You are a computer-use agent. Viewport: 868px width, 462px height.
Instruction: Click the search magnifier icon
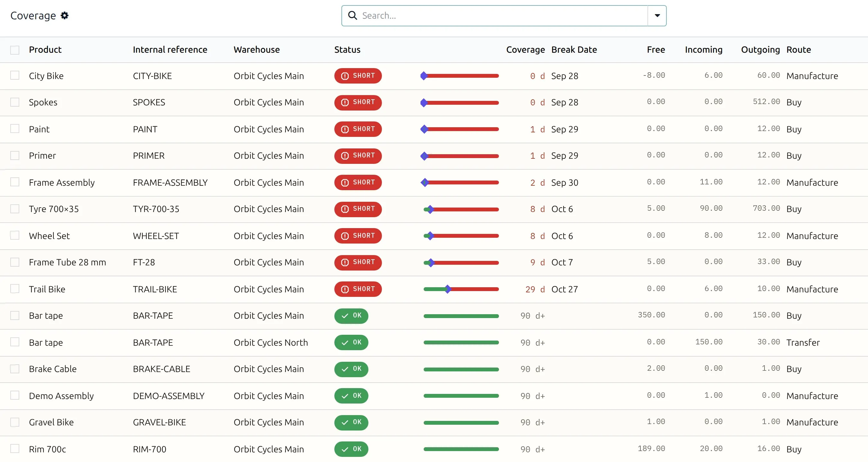(352, 15)
